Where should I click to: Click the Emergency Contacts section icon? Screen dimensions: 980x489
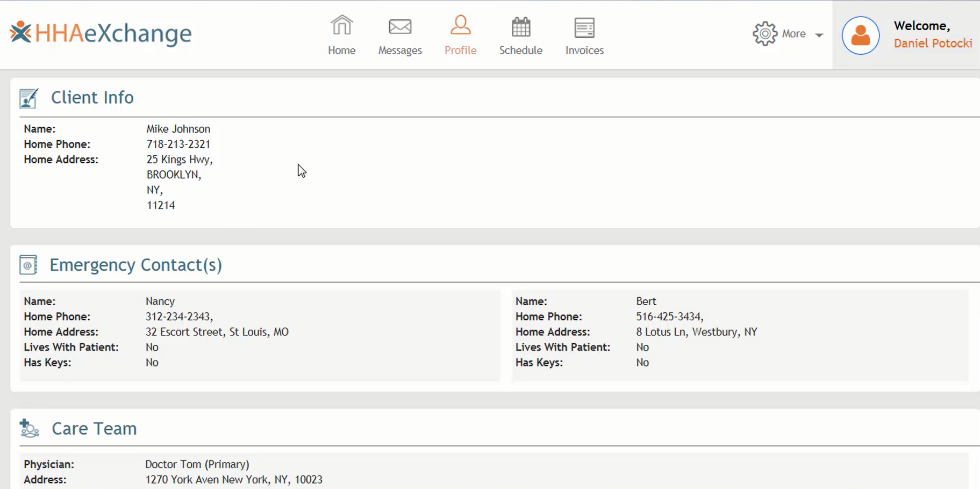(x=28, y=265)
